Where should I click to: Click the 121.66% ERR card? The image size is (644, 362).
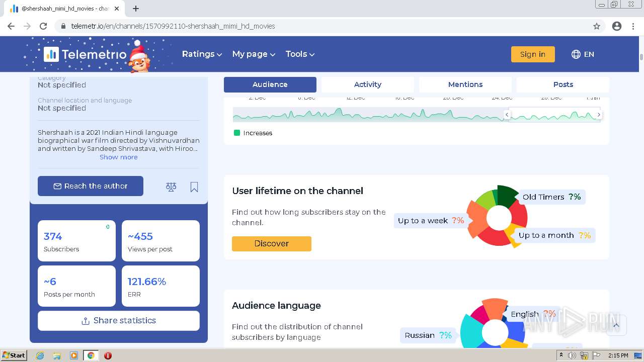160,286
